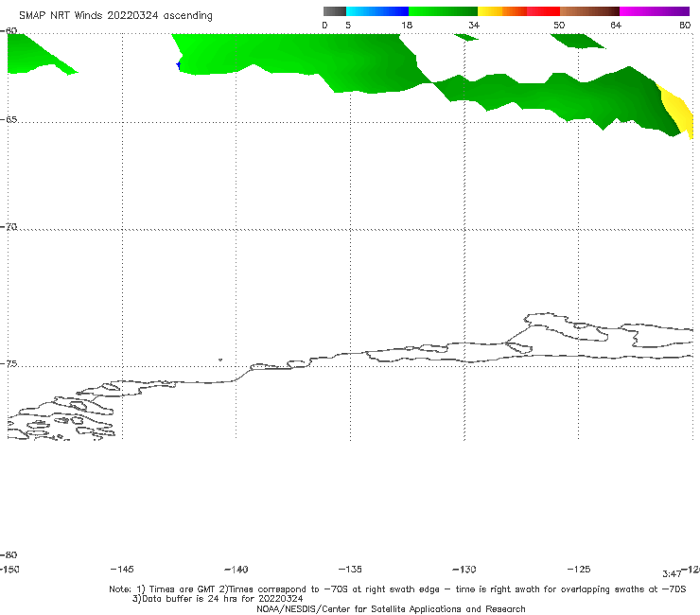Screen dimensions: 700x615
Task: Select the yellow-to-red colorbar segment
Action: pos(518,11)
